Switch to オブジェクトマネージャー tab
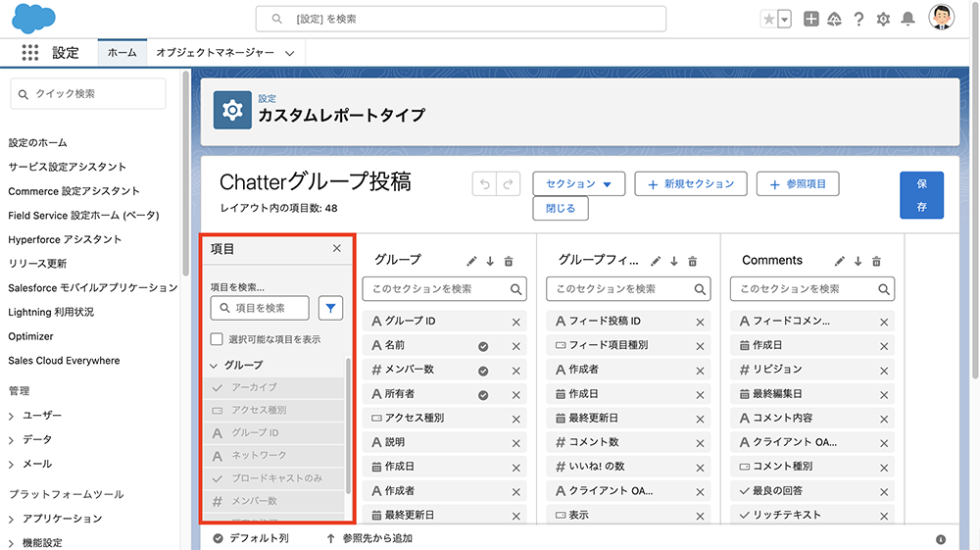 click(x=215, y=53)
